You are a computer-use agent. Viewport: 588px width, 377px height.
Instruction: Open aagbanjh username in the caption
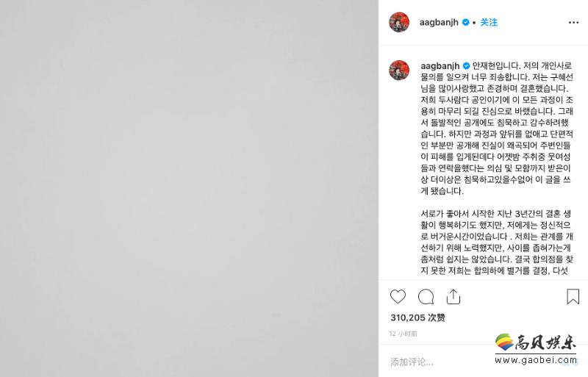[440, 66]
